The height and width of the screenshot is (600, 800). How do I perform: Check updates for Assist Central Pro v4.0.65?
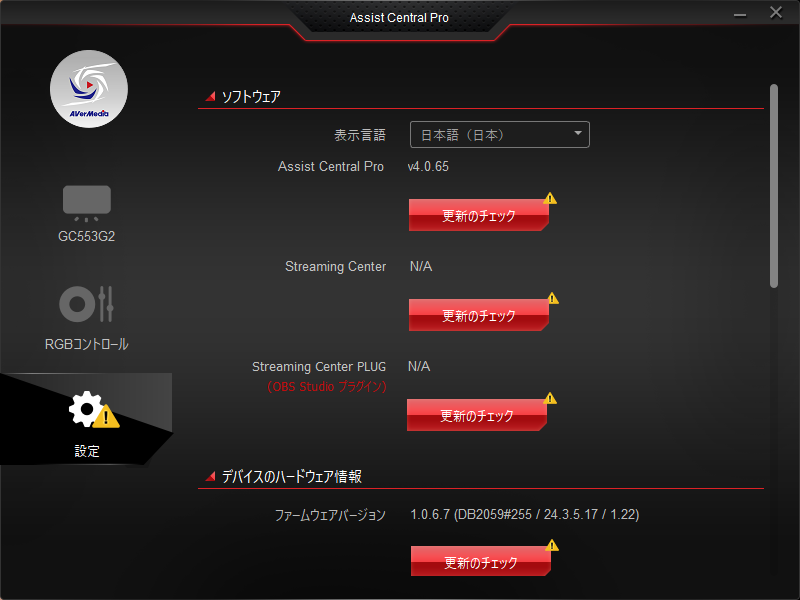479,215
